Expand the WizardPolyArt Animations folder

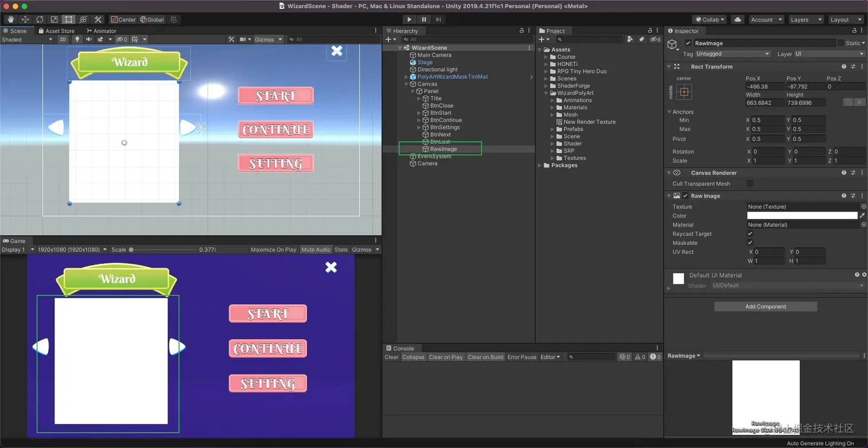click(x=553, y=100)
